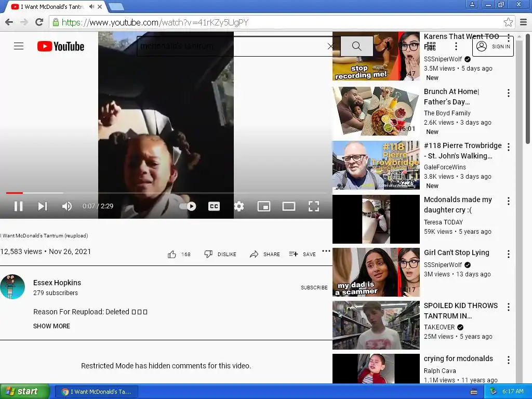Open options menu for crying for mcdonalds
This screenshot has height=399, width=532.
(508, 360)
